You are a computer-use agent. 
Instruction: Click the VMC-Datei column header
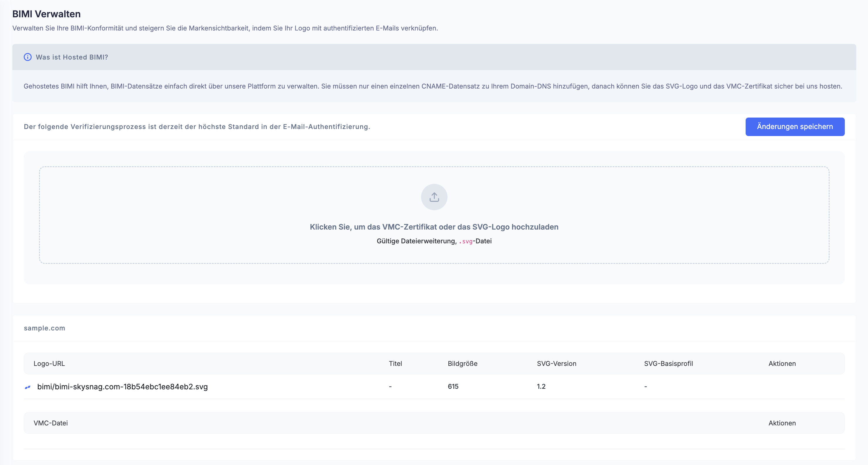point(50,423)
